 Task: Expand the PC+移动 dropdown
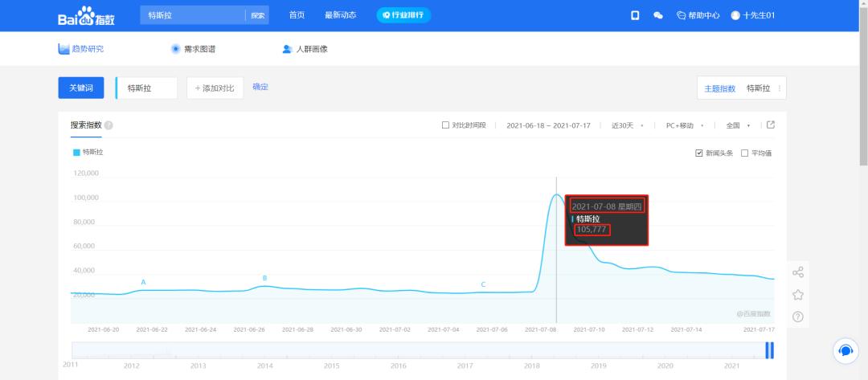[685, 125]
